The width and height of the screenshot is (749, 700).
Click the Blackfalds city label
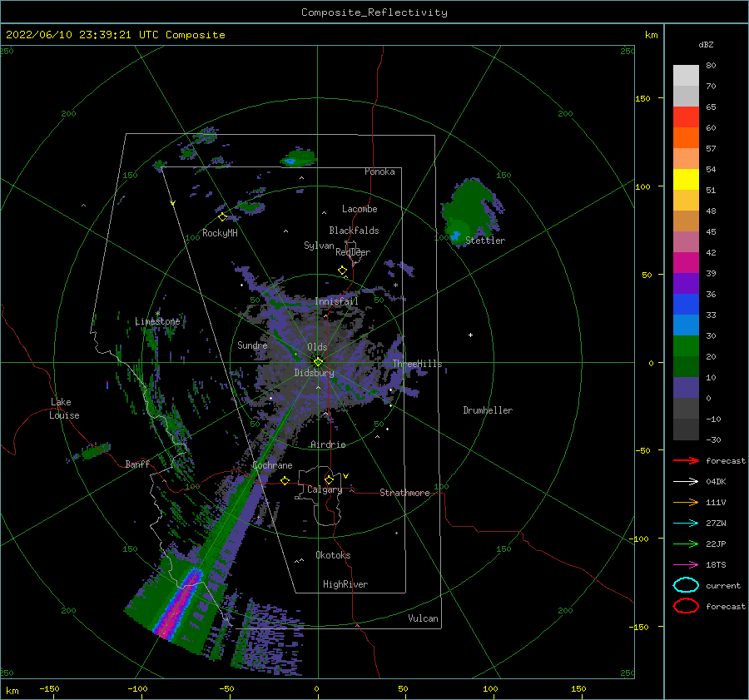click(354, 231)
